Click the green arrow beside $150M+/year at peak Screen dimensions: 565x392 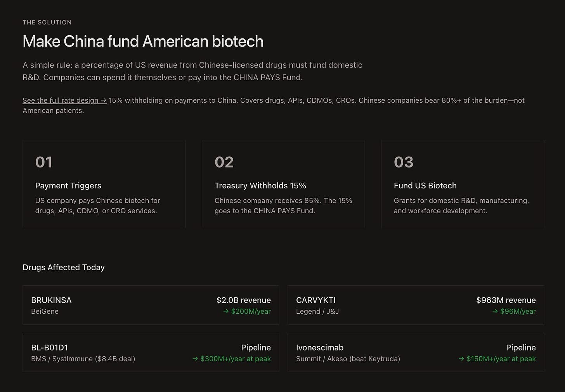pos(461,359)
